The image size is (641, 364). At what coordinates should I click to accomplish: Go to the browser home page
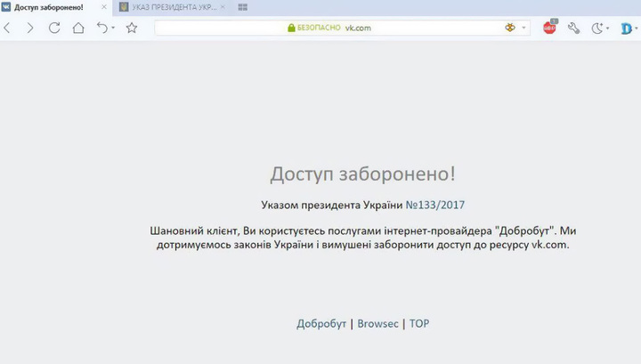click(78, 28)
